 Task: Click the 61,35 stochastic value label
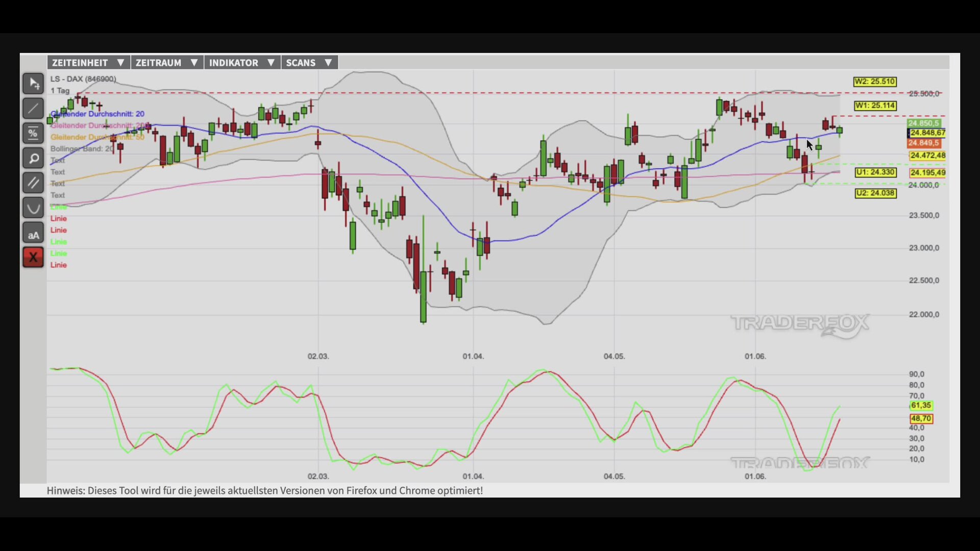(921, 406)
